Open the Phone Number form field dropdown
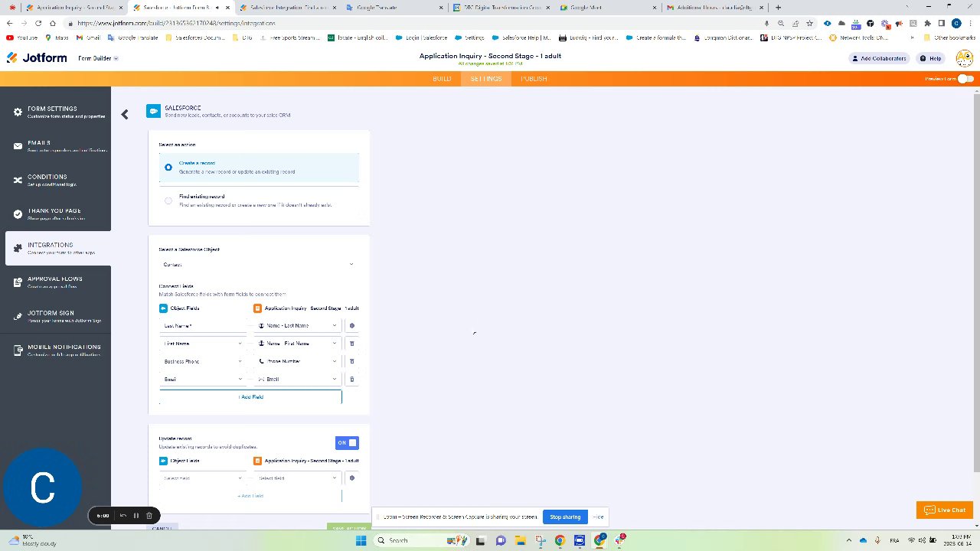Image resolution: width=980 pixels, height=551 pixels. click(x=298, y=361)
